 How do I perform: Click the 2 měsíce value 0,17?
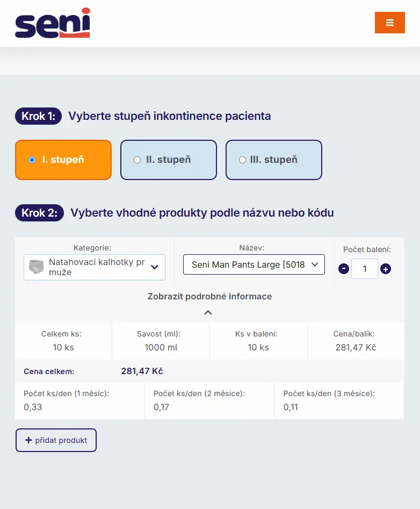pyautogui.click(x=161, y=407)
